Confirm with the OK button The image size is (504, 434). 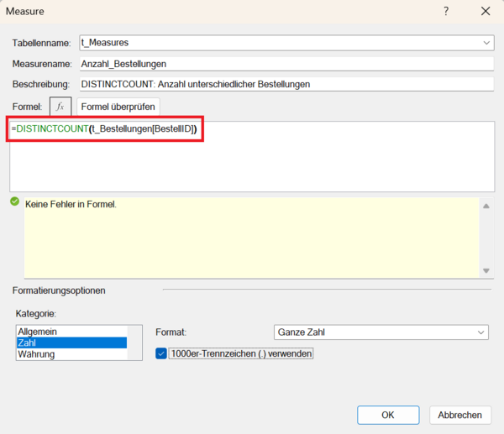387,415
